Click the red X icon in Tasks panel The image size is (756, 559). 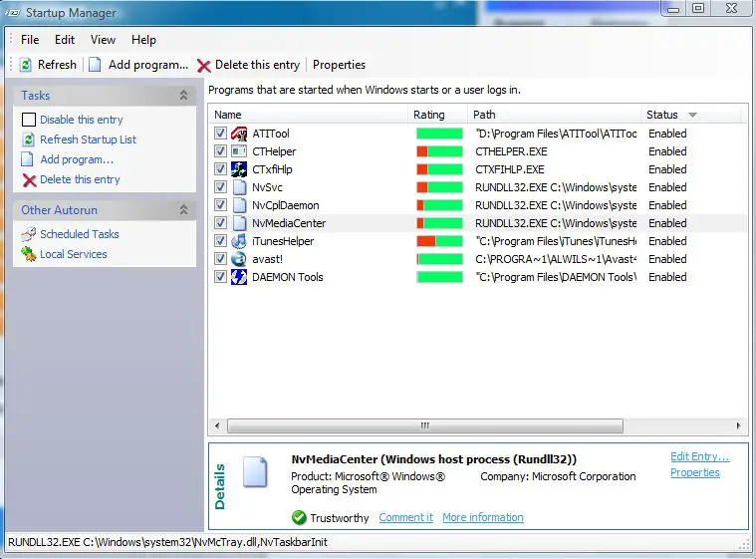tap(30, 180)
